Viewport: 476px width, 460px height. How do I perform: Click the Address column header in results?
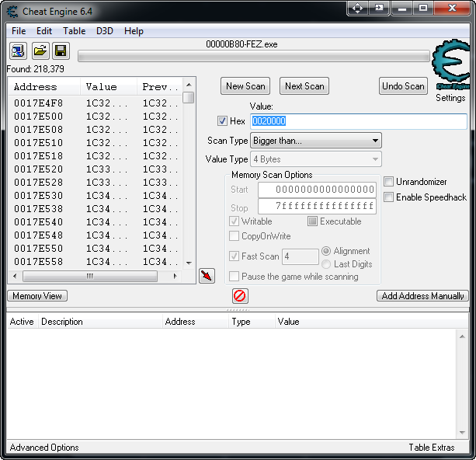click(44, 87)
